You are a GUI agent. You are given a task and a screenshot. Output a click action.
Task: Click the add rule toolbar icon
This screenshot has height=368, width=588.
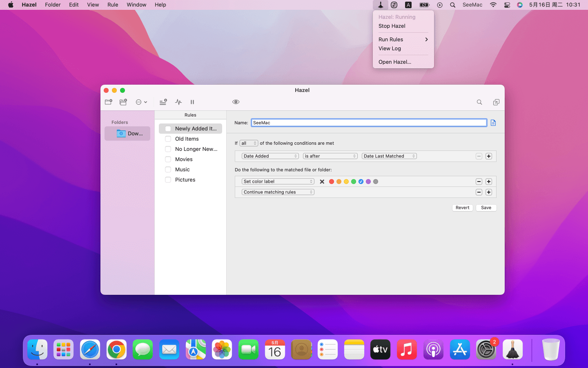tap(163, 102)
